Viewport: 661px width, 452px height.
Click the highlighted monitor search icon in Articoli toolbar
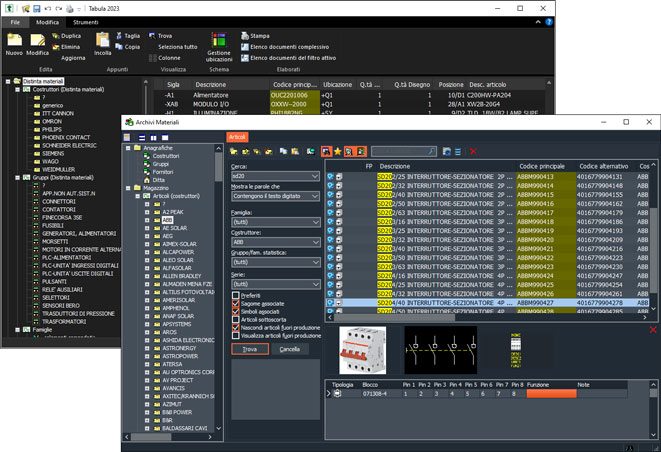click(326, 151)
